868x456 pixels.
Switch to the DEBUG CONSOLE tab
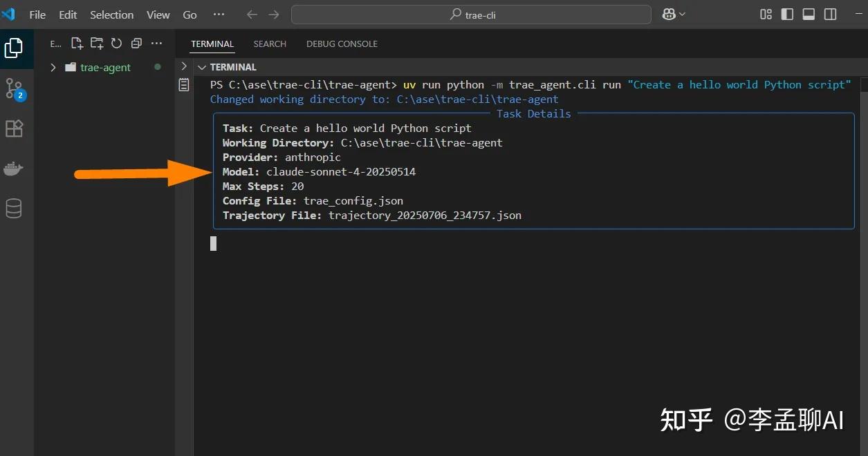[x=342, y=44]
